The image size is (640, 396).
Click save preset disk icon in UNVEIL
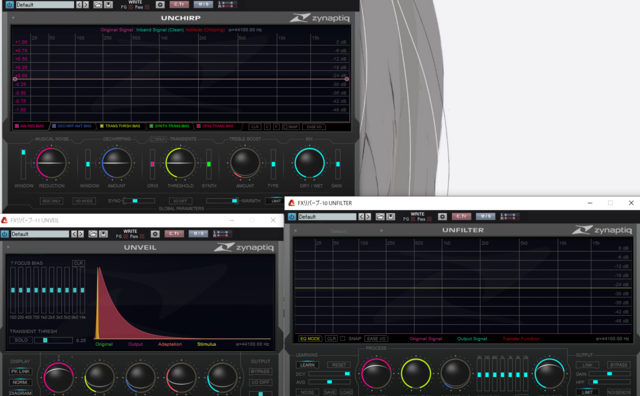click(103, 234)
